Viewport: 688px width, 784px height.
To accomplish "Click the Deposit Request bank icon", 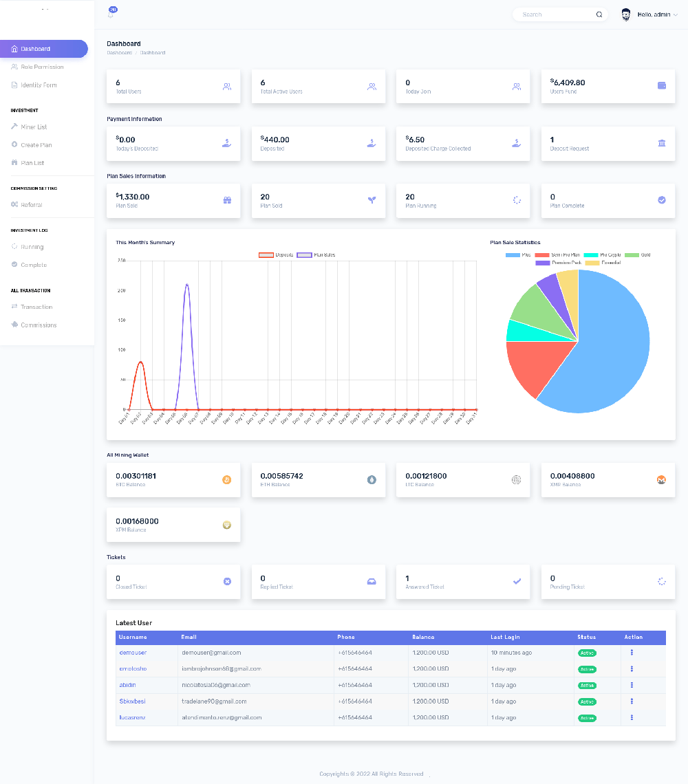I will click(x=662, y=143).
